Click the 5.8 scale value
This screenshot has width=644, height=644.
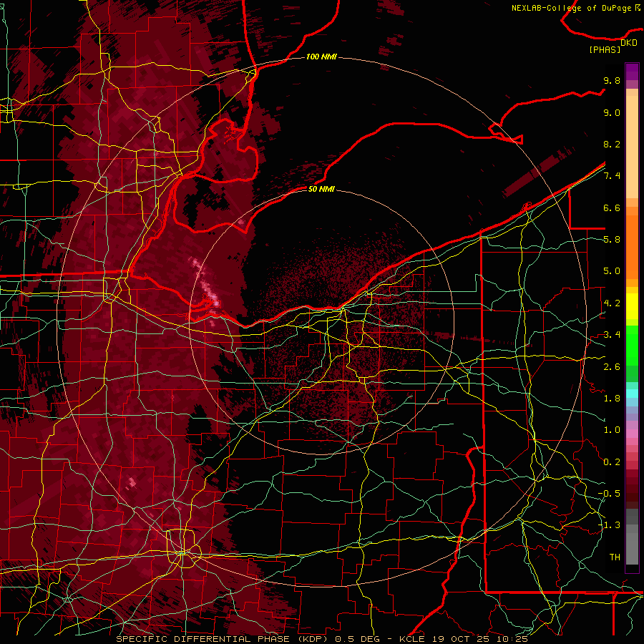(612, 240)
